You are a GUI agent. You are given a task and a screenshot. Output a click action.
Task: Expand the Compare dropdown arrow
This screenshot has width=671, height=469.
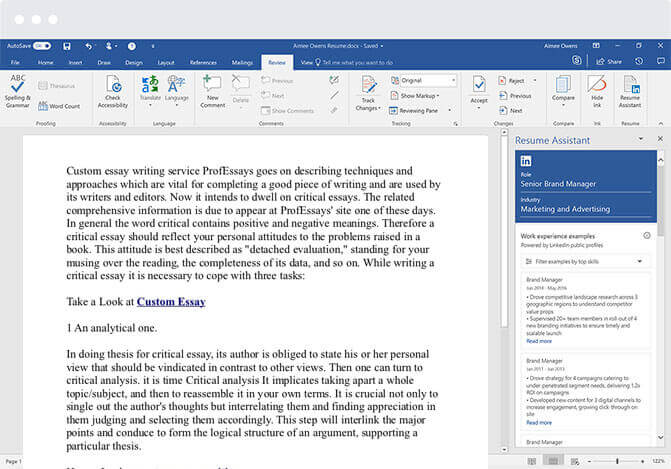[x=563, y=105]
